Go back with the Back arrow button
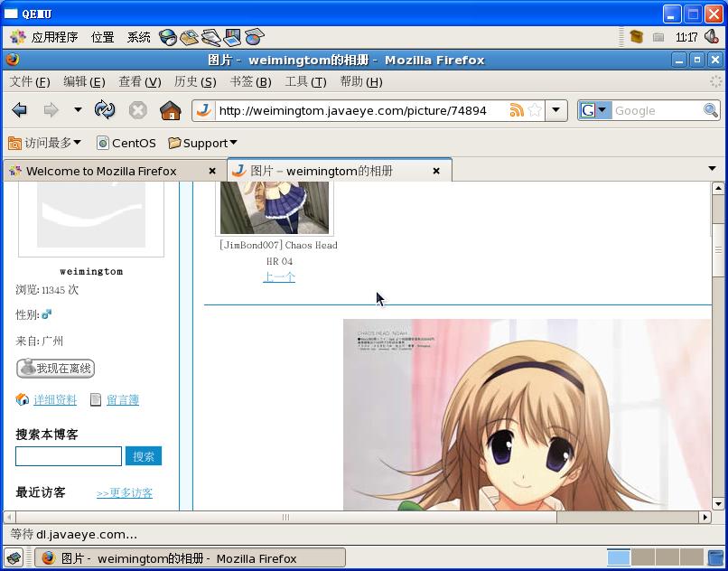Screen dimensions: 728x571 pyautogui.click(x=20, y=110)
